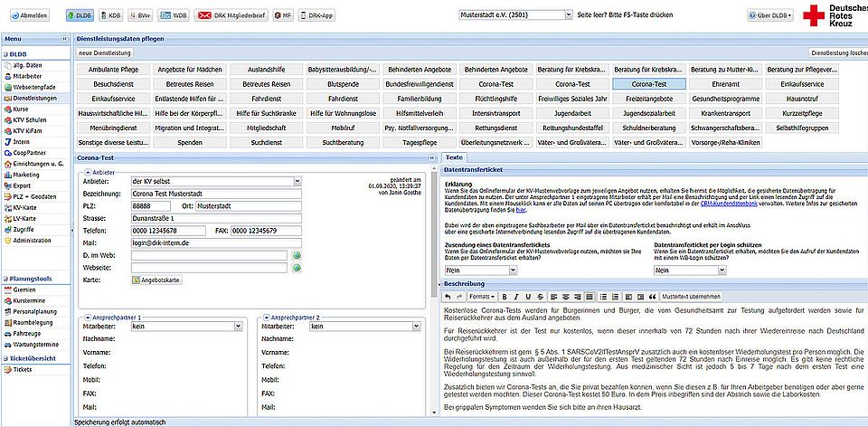Select Mitarbeiter in the left menu
Screen dimensions: 868x427
tap(29, 78)
